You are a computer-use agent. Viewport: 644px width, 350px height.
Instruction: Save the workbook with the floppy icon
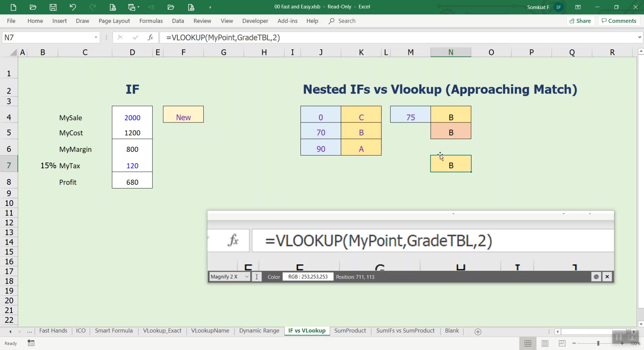(53, 7)
